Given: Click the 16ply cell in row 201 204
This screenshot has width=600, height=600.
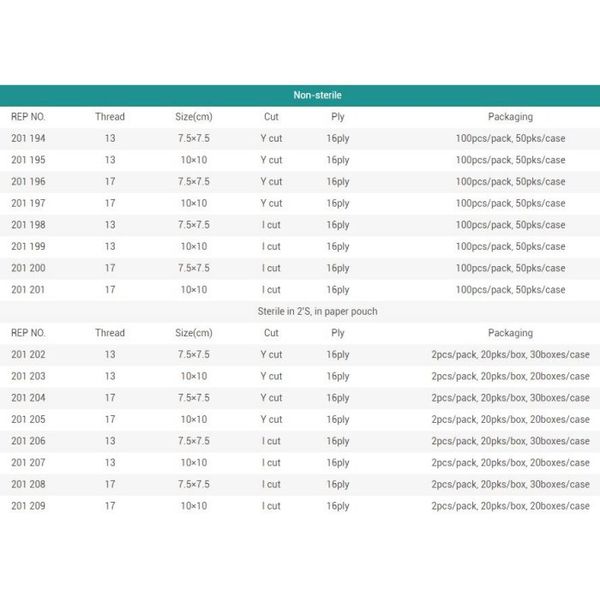Looking at the screenshot, I should click(338, 398).
